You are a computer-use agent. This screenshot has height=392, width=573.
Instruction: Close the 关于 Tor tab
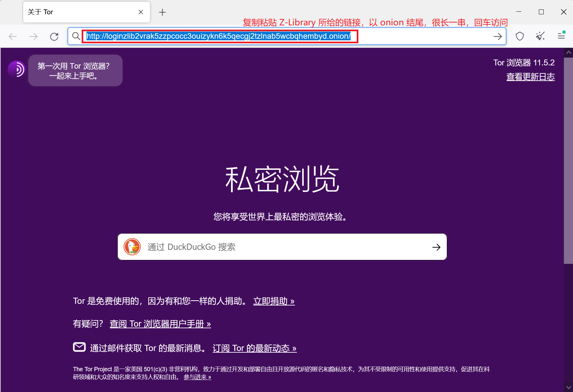coord(141,12)
